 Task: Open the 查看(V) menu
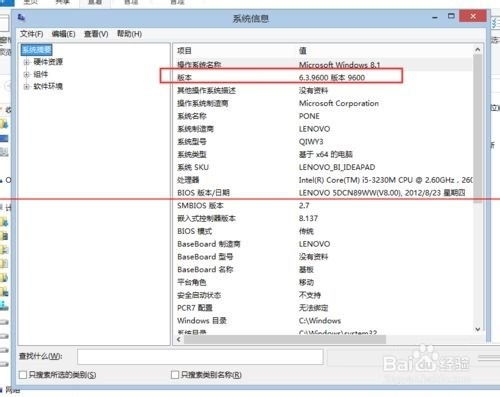(x=96, y=34)
